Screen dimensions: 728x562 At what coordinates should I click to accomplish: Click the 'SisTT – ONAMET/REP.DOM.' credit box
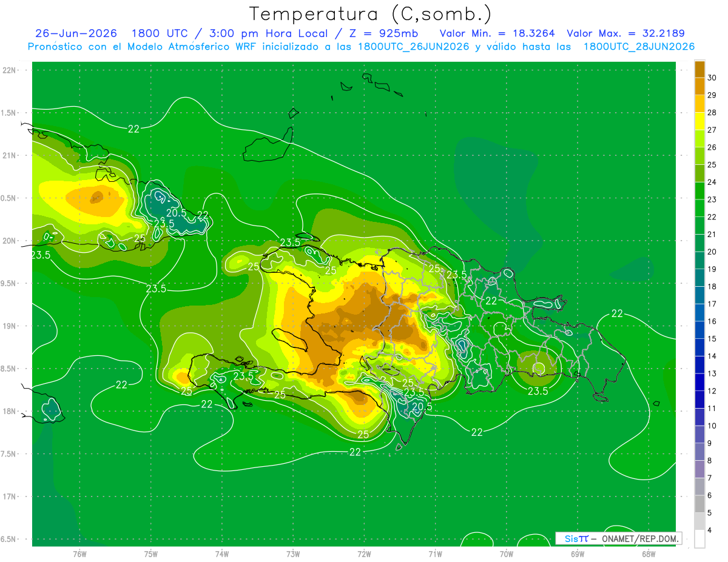coord(618,538)
